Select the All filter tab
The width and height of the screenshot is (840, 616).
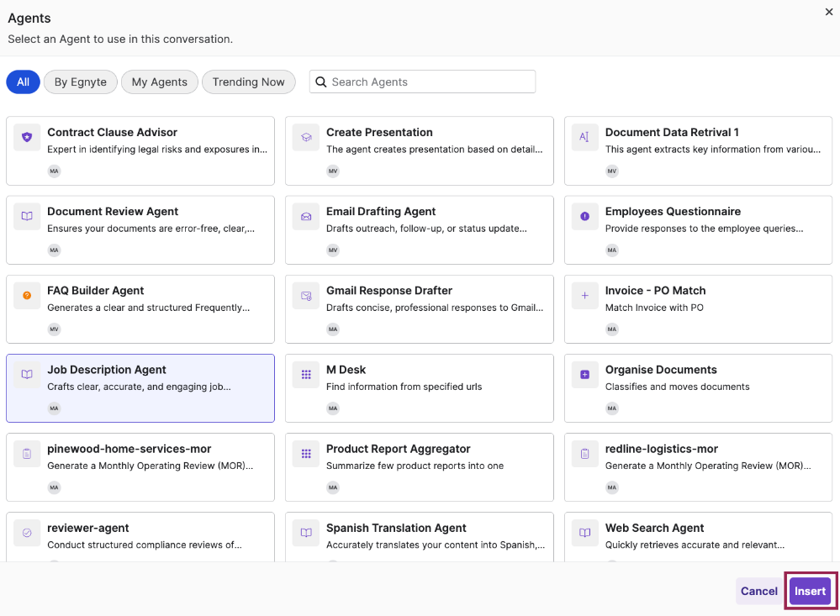(x=23, y=82)
